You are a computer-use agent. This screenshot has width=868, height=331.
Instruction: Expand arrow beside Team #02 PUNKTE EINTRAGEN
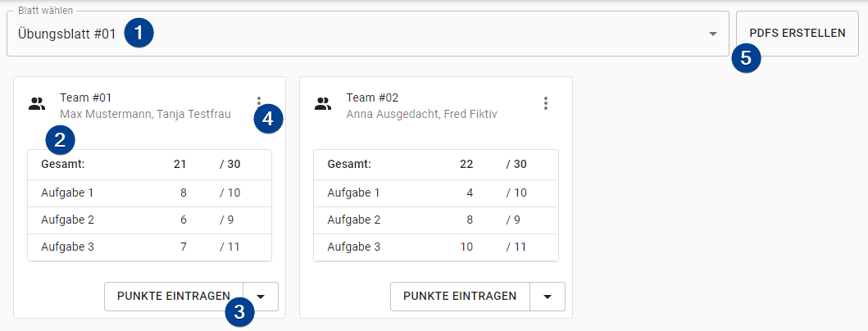pos(548,296)
